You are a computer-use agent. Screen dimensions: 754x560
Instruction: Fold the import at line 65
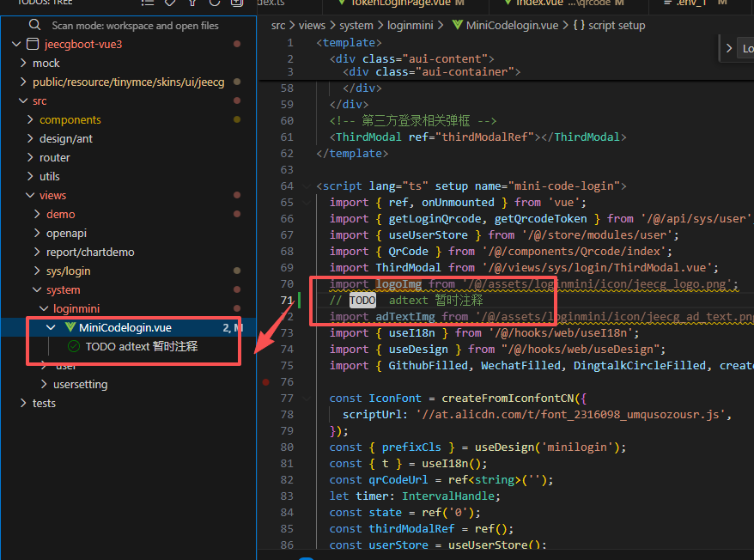(x=307, y=203)
